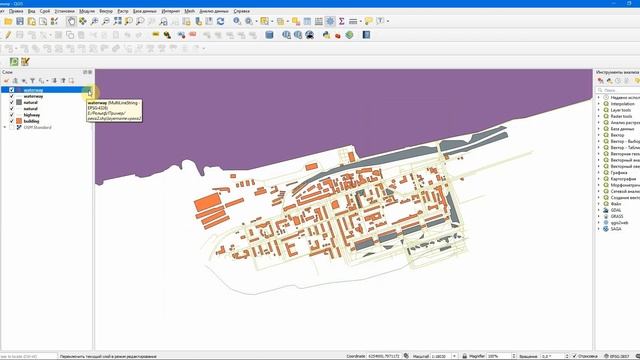Screen dimensions: 640x360
Task: Click the green globe plugin icon
Action: [349, 35]
